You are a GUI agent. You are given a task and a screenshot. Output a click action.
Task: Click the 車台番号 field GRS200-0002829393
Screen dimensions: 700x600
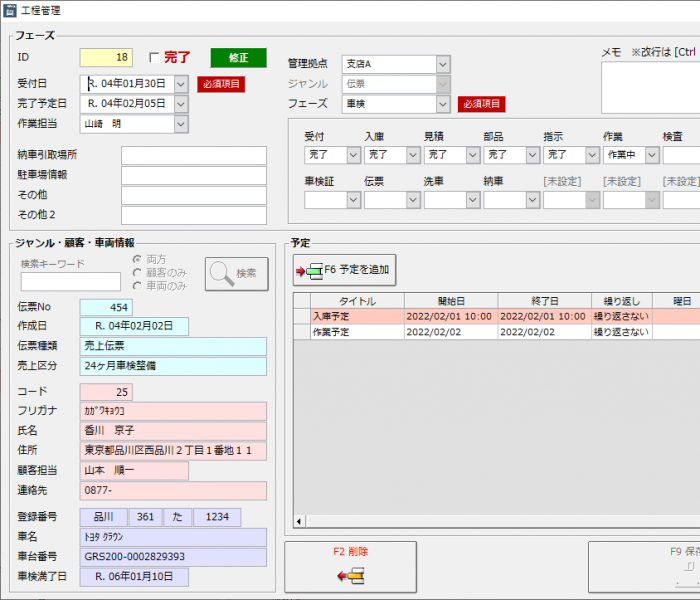click(x=173, y=557)
